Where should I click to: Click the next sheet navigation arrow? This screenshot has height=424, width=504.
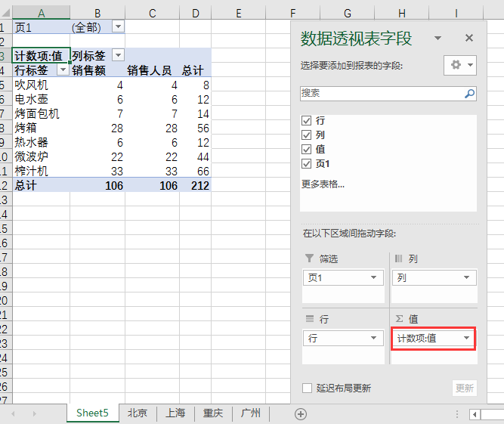click(x=35, y=413)
